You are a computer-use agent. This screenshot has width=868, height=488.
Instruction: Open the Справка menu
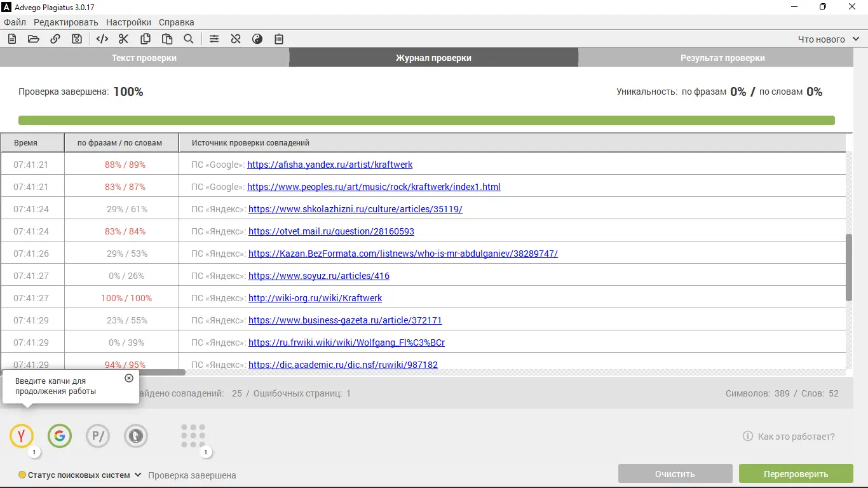tap(177, 22)
